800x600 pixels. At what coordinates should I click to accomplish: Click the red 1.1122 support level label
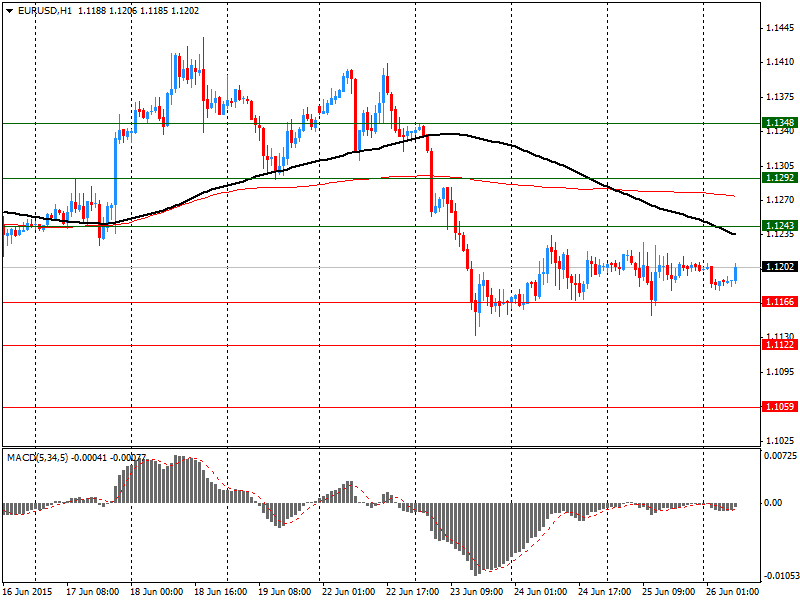[x=779, y=345]
